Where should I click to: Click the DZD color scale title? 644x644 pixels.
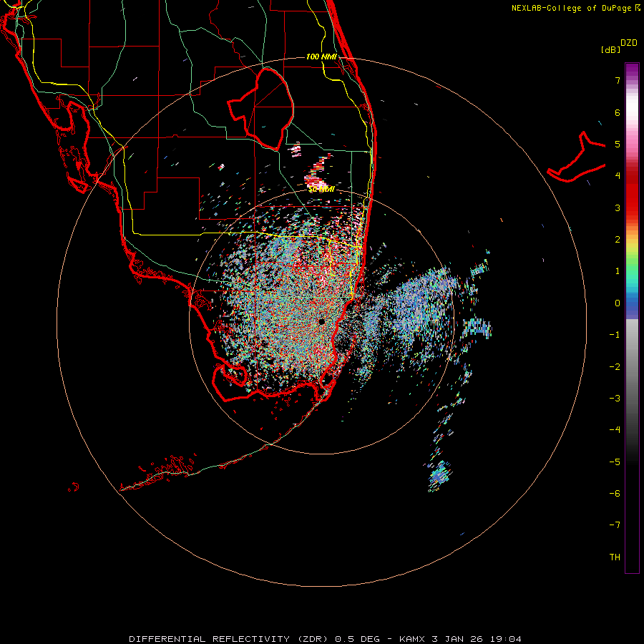pos(629,43)
